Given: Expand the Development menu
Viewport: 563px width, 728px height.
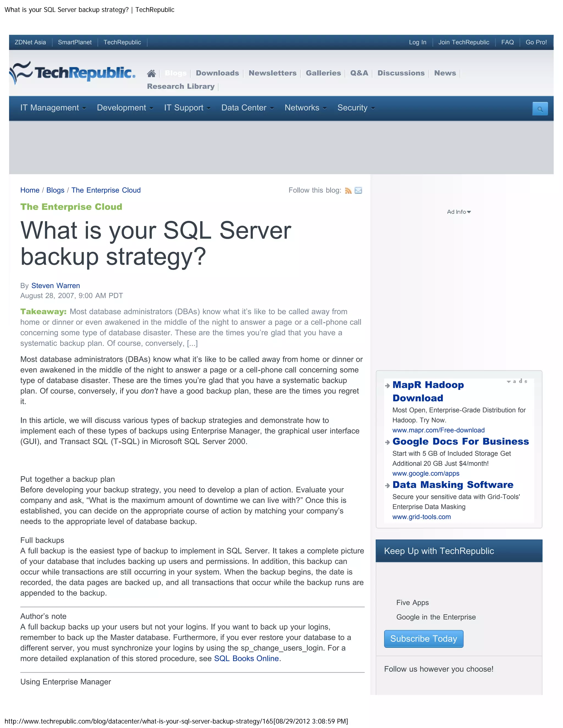Looking at the screenshot, I should [125, 108].
